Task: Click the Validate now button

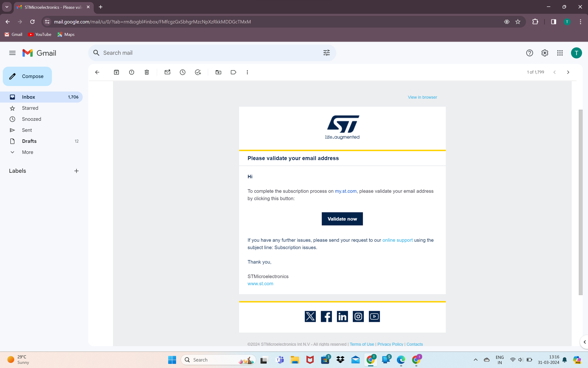Action: [342, 219]
